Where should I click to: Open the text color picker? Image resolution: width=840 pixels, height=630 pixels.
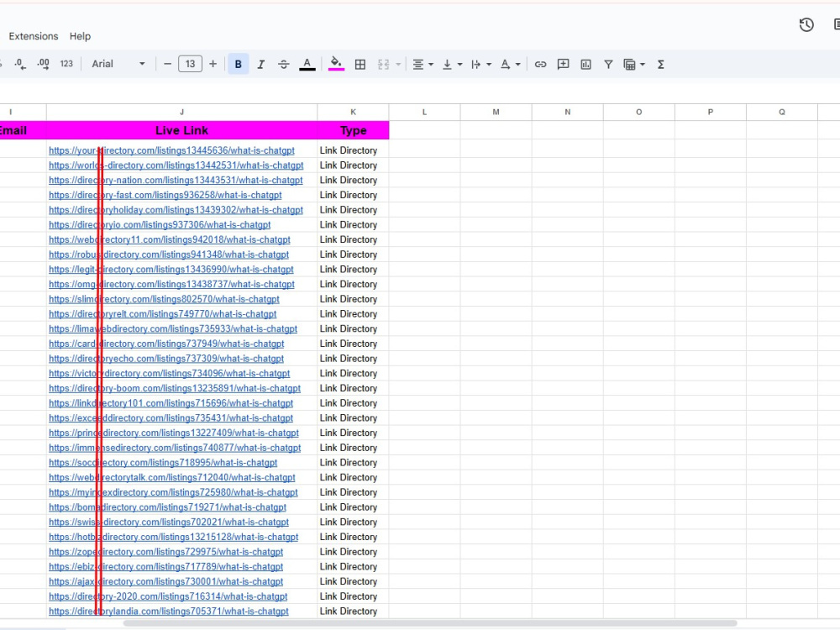[307, 65]
